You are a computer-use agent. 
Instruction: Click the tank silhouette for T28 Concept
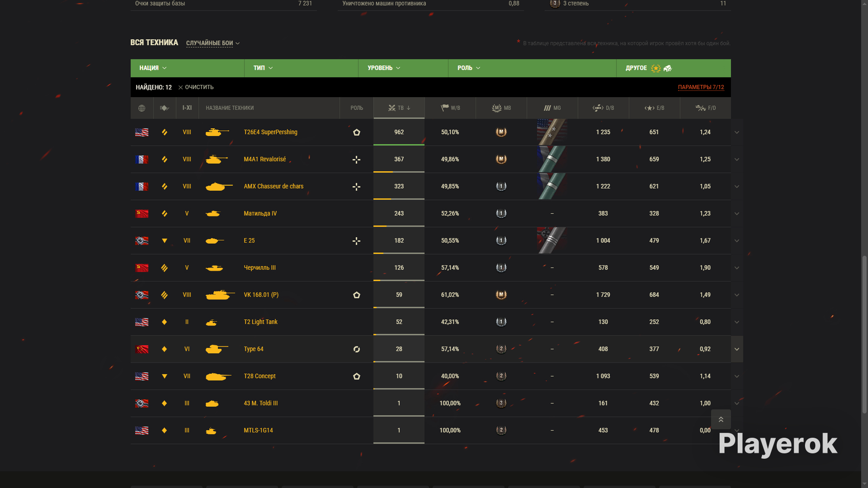click(218, 376)
